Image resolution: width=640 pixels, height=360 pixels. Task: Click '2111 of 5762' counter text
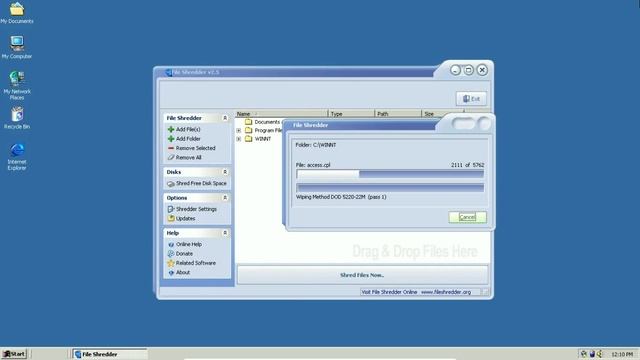[x=467, y=165]
